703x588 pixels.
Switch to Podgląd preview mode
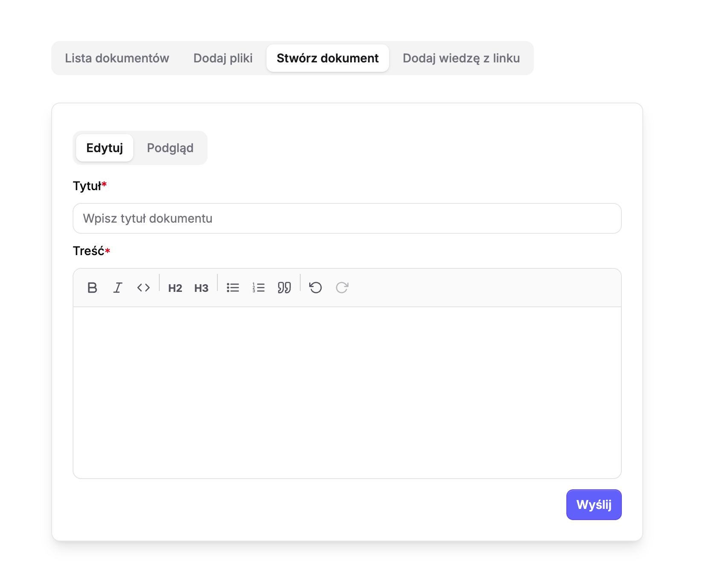[x=170, y=148]
